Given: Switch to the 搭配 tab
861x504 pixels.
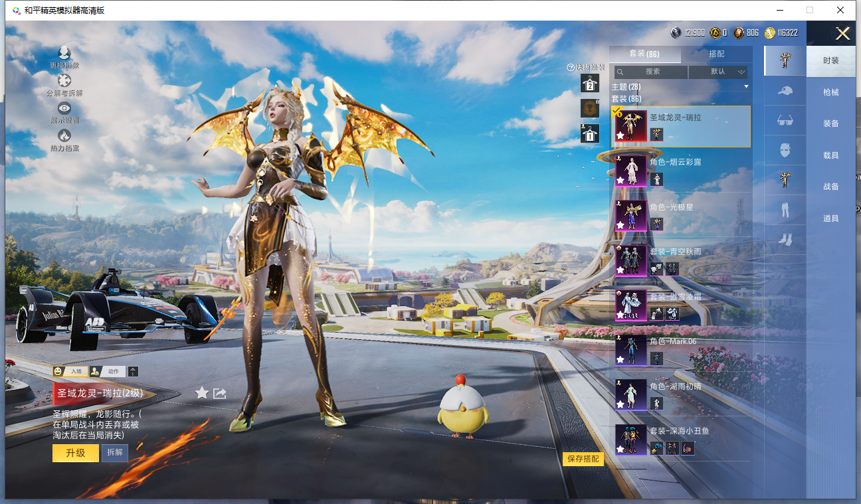Looking at the screenshot, I should click(716, 54).
